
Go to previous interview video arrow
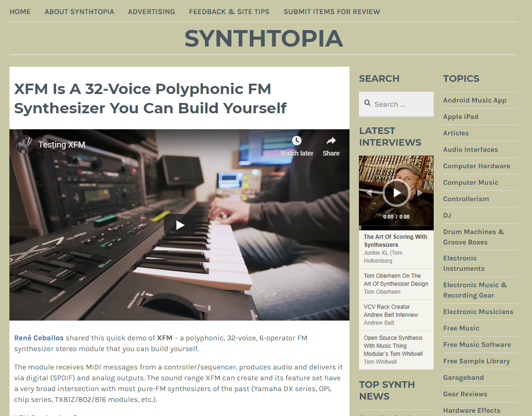click(x=369, y=193)
